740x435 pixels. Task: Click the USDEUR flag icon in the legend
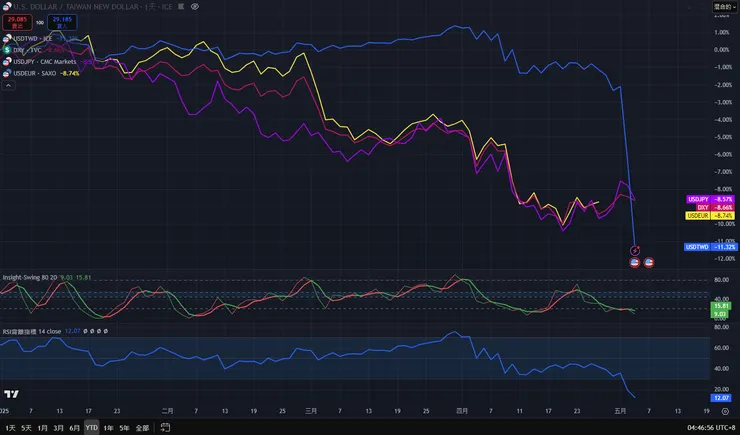point(7,73)
